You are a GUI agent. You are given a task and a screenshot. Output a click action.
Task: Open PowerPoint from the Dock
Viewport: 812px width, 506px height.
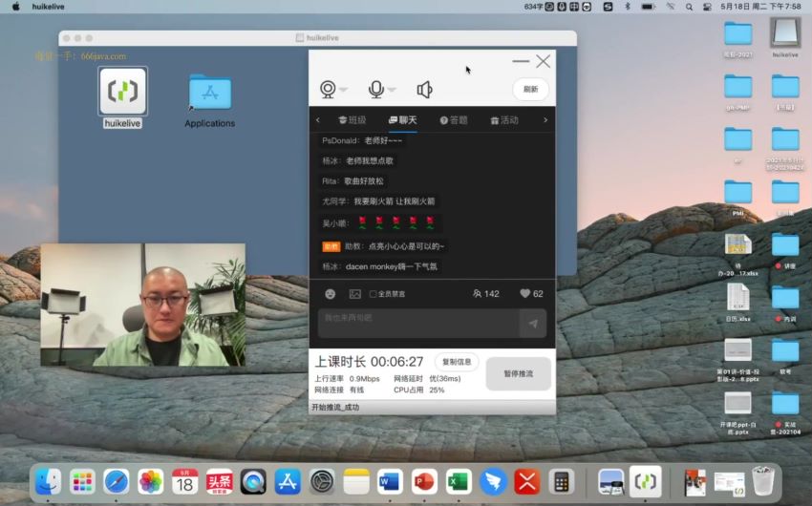click(424, 482)
